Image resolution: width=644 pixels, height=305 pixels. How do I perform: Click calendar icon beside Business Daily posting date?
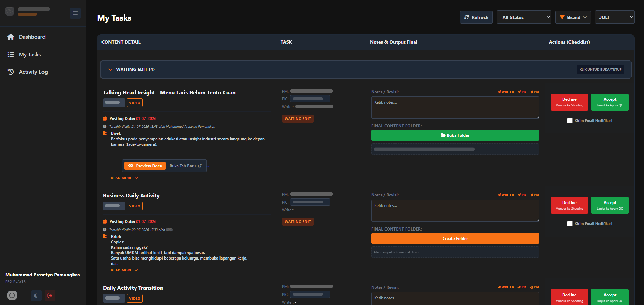pos(105,222)
